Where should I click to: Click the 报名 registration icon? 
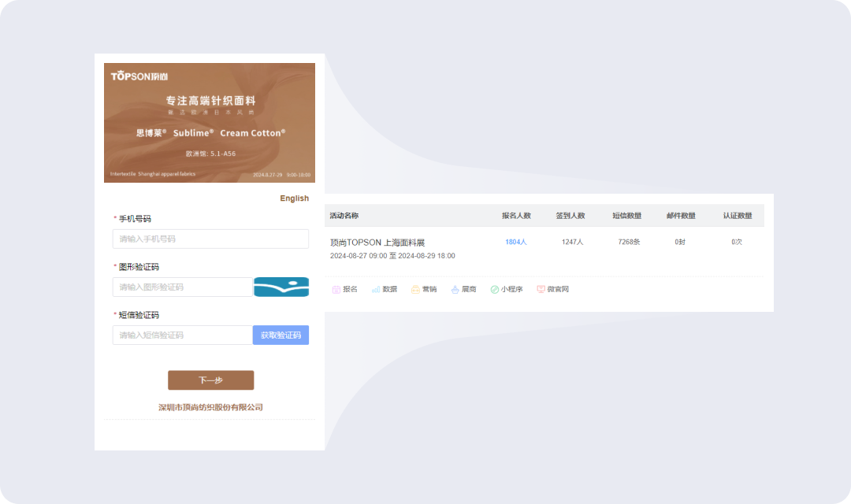point(336,290)
